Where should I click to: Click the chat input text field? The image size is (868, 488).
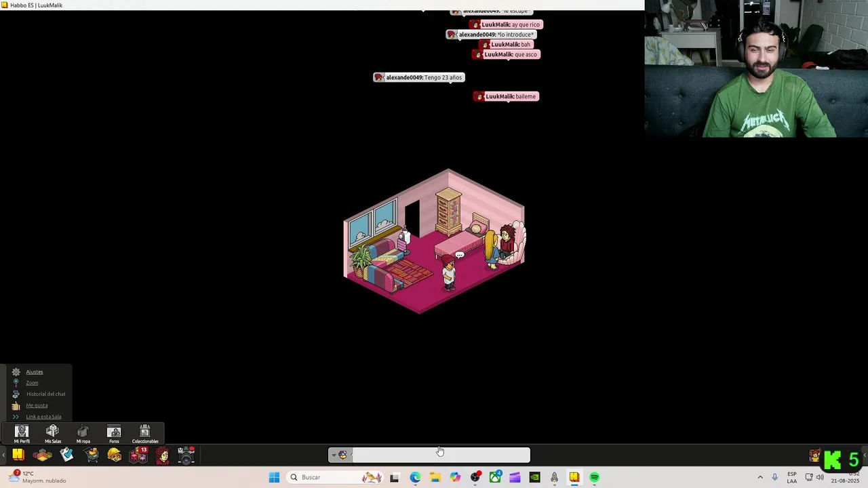439,455
